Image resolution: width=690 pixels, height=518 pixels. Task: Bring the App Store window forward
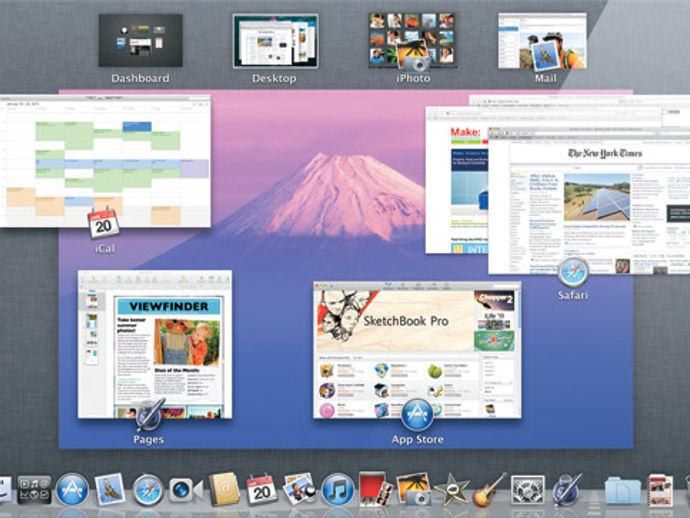coord(417,350)
